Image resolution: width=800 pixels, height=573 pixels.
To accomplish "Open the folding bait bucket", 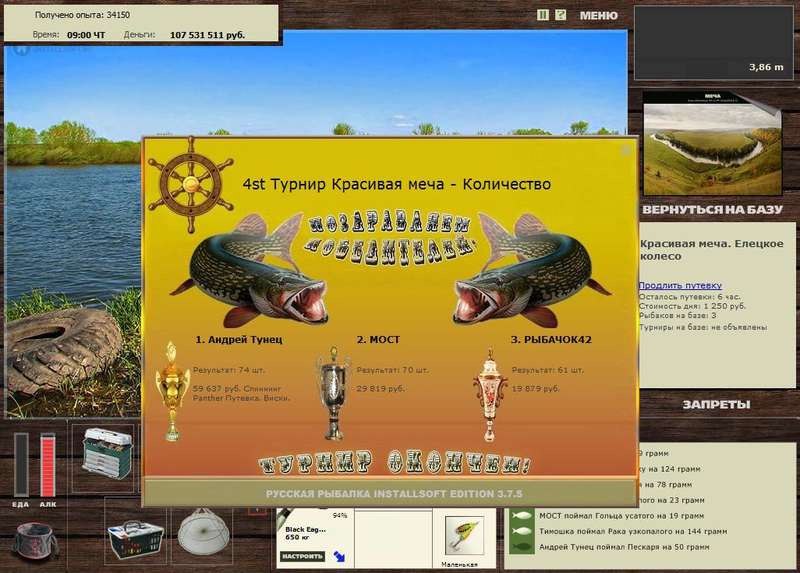I will click(35, 541).
